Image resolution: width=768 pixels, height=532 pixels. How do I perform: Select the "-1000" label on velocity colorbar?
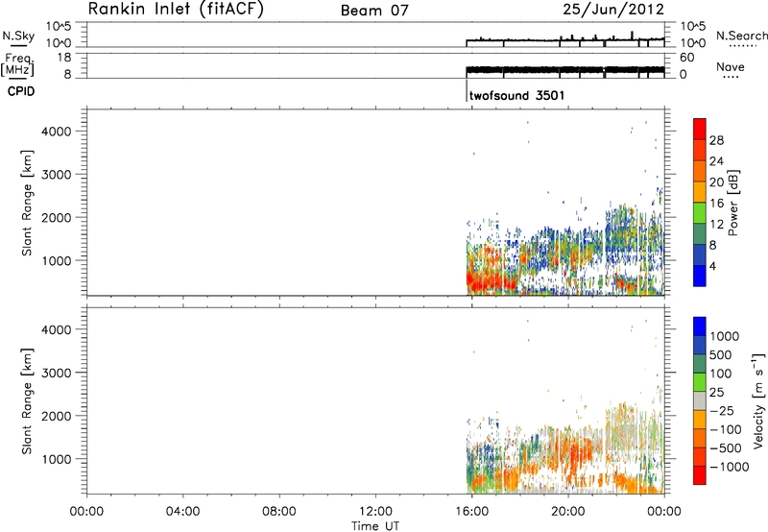(x=729, y=467)
